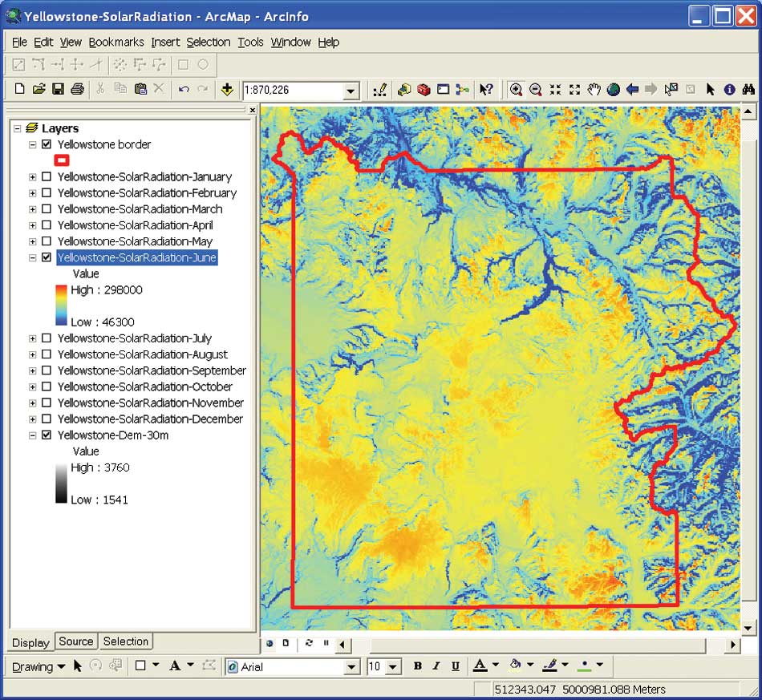Open the Arial font name dropdown
Viewport: 762px width, 700px height.
(x=351, y=667)
